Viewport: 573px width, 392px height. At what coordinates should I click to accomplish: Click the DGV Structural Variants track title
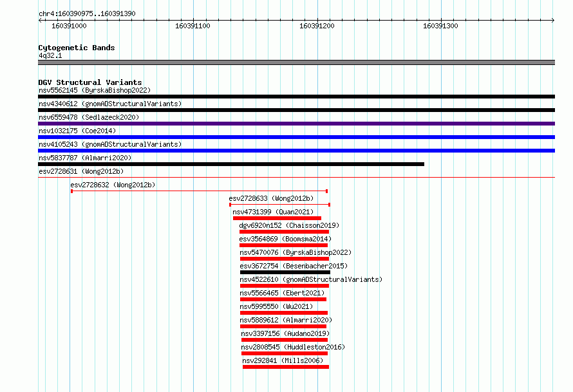[x=90, y=82]
